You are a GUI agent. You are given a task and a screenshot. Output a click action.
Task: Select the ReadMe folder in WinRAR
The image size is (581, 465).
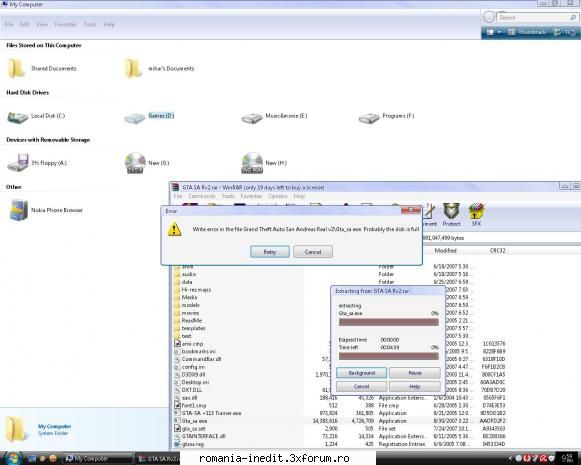click(x=192, y=320)
